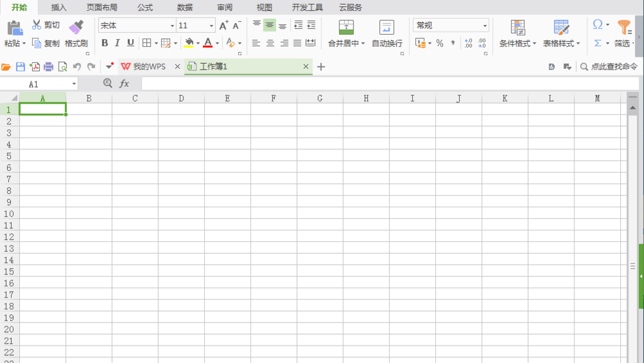Toggle underline formatting
The image size is (644, 363).
pyautogui.click(x=131, y=42)
